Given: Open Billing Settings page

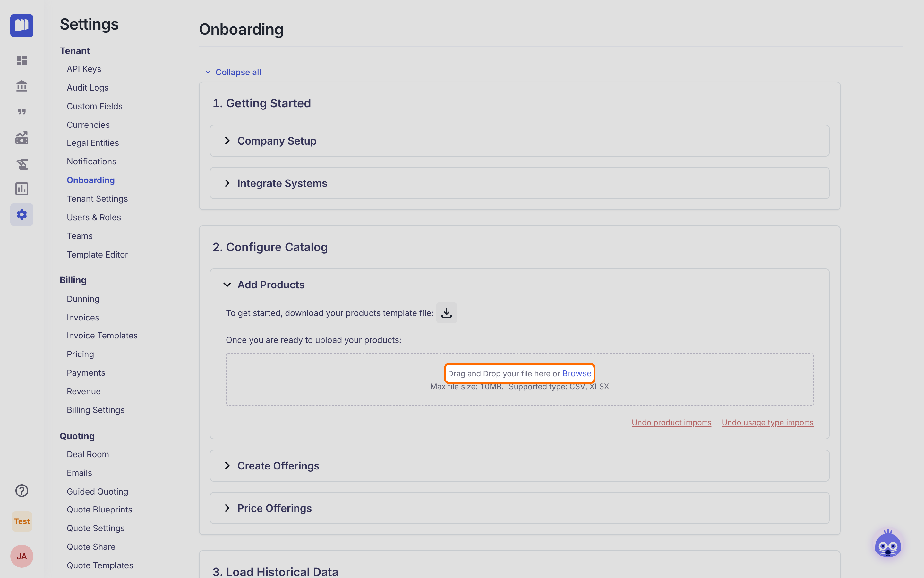Looking at the screenshot, I should coord(96,410).
